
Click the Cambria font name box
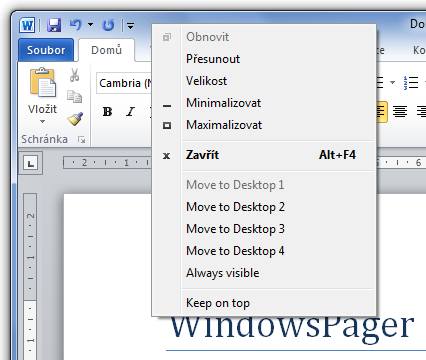coord(124,83)
